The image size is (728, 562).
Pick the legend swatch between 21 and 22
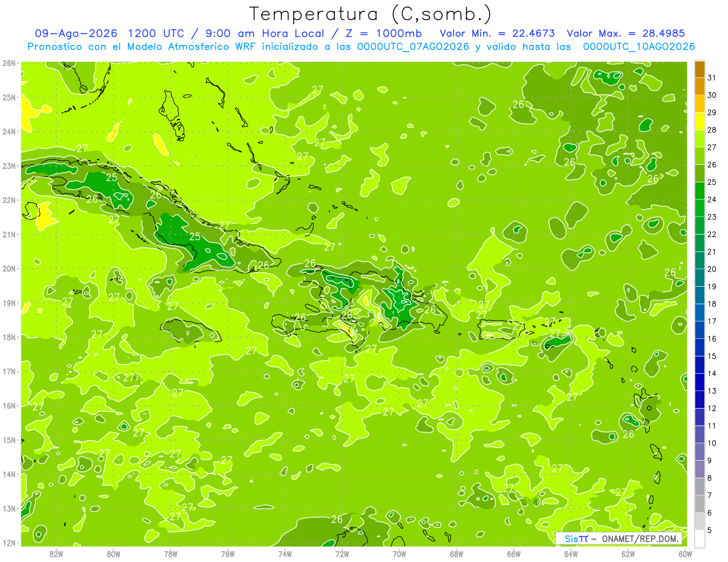[x=699, y=243]
